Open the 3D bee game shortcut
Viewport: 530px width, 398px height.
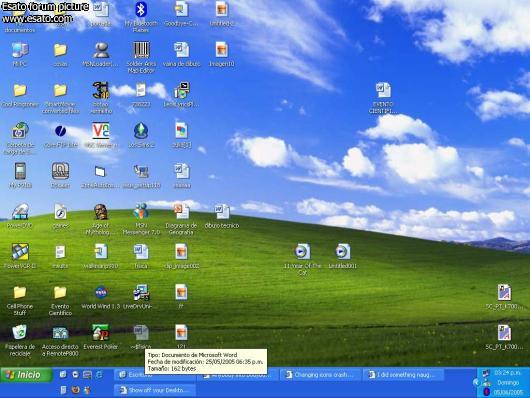tap(101, 91)
